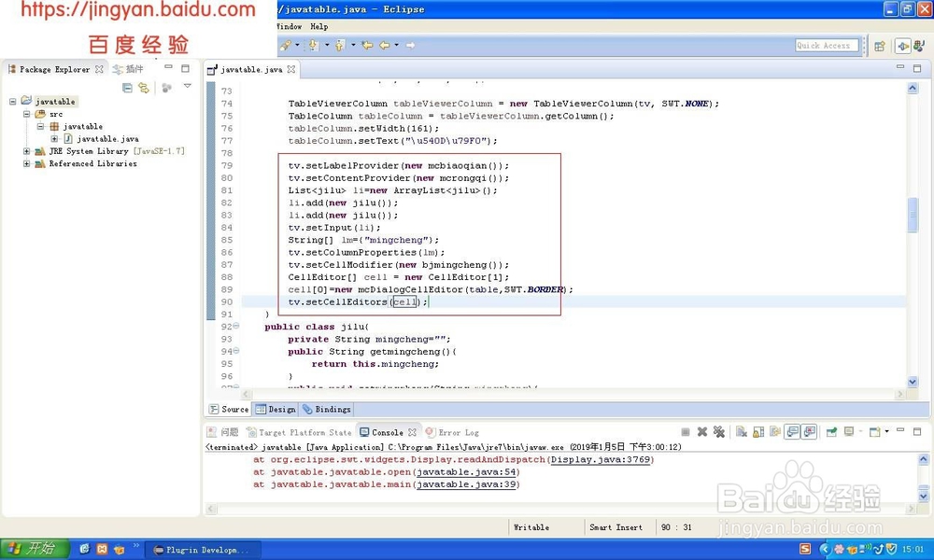Fold the method at line 94
The height and width of the screenshot is (560, 934).
coord(236,351)
